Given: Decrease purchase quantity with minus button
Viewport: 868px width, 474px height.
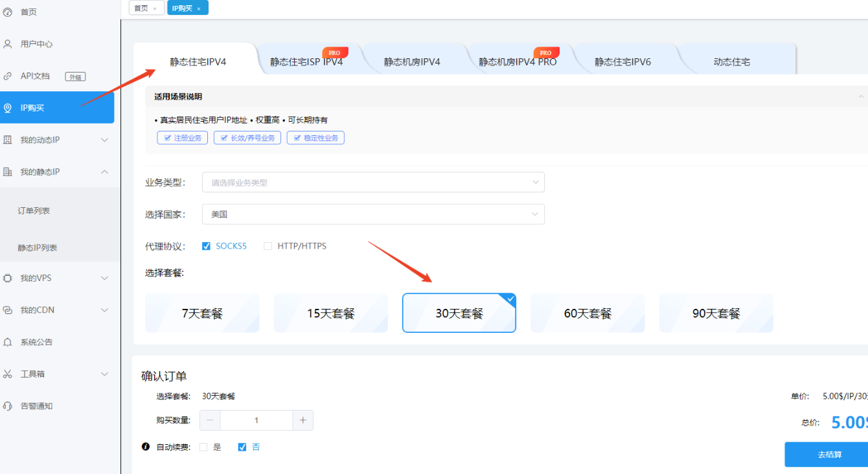Looking at the screenshot, I should point(210,420).
